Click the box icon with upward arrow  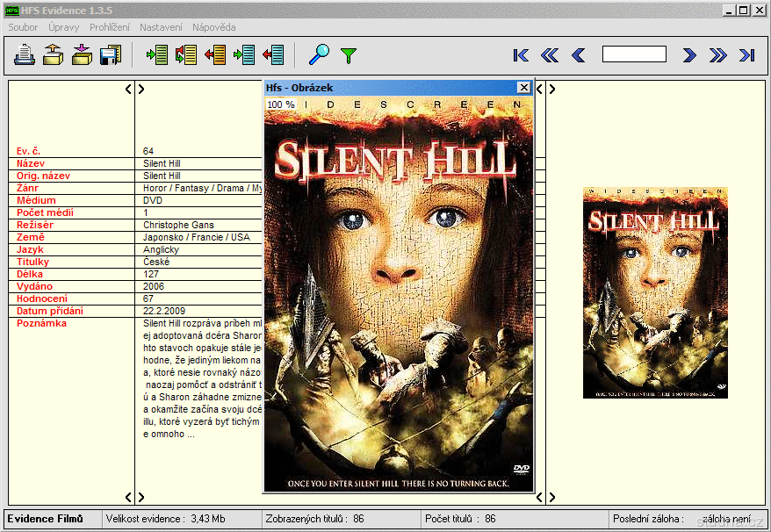tap(53, 55)
